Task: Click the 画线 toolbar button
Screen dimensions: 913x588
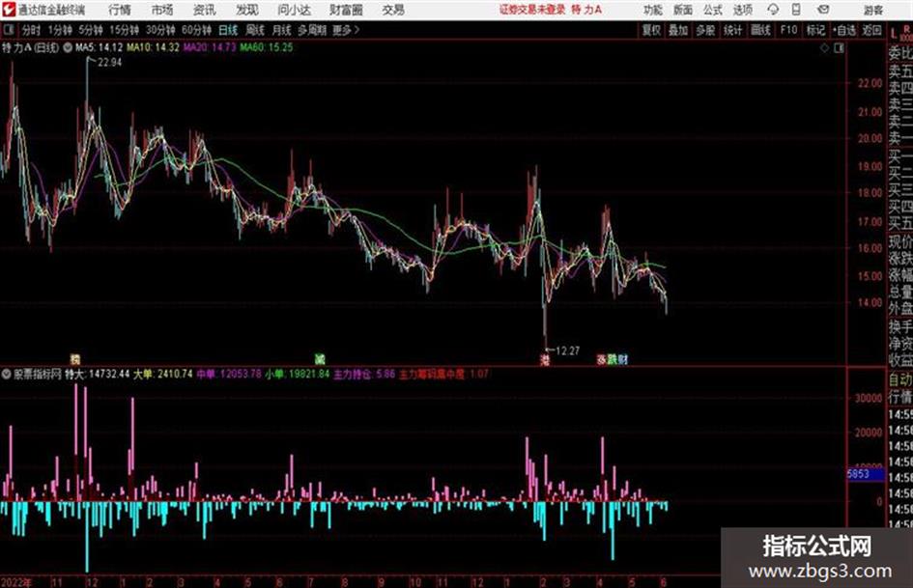Action: pos(760,30)
